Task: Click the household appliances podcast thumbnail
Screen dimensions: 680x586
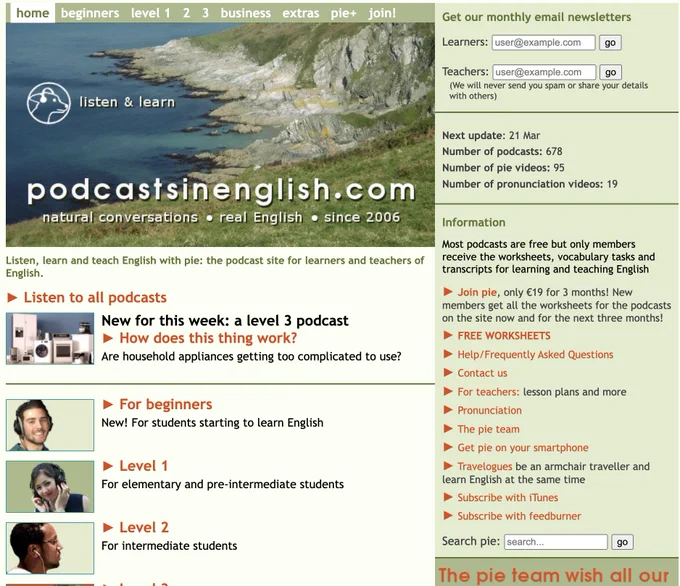Action: coord(50,339)
